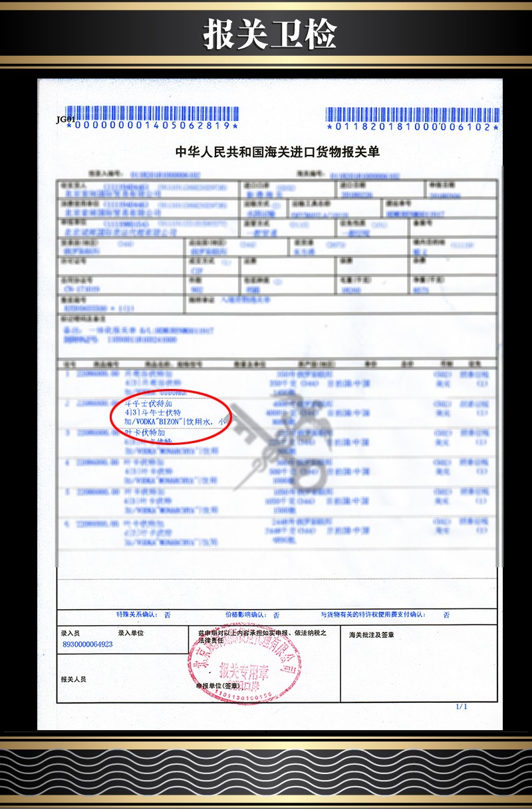Screen dimensions: 532x812
Task: Click the '价格影响确认:' label
Action: 246,614
